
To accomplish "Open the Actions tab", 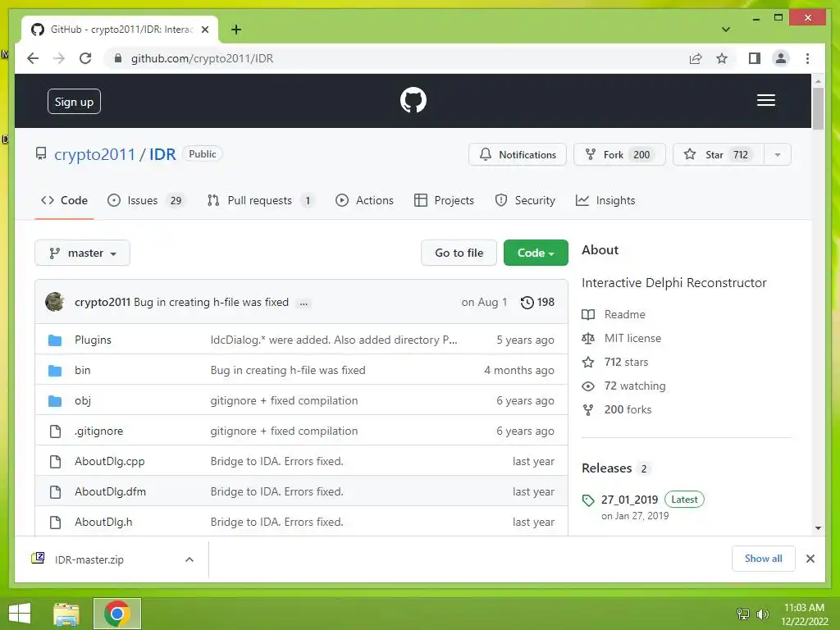I will [x=364, y=200].
